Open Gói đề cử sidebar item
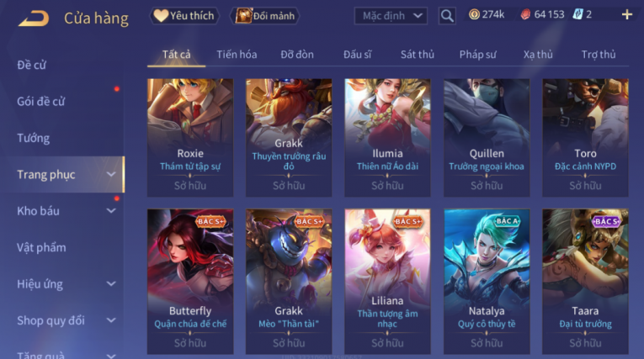The width and height of the screenshot is (644, 359). coord(40,102)
